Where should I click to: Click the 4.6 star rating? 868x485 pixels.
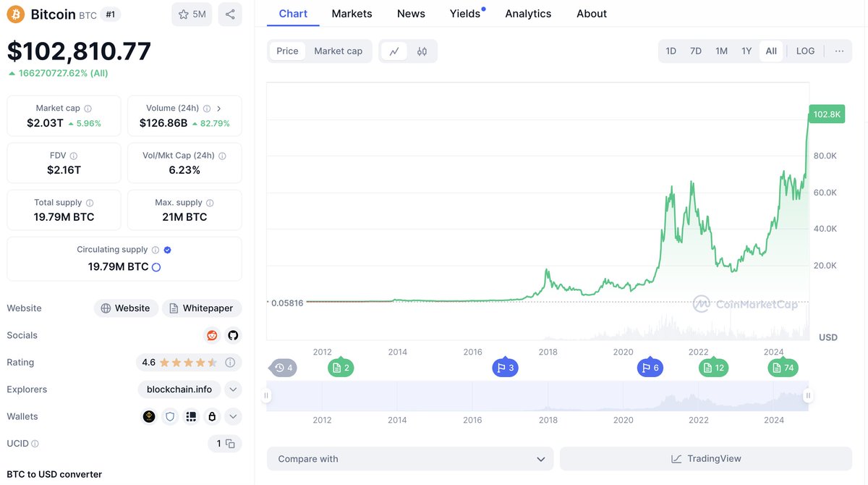tap(179, 363)
